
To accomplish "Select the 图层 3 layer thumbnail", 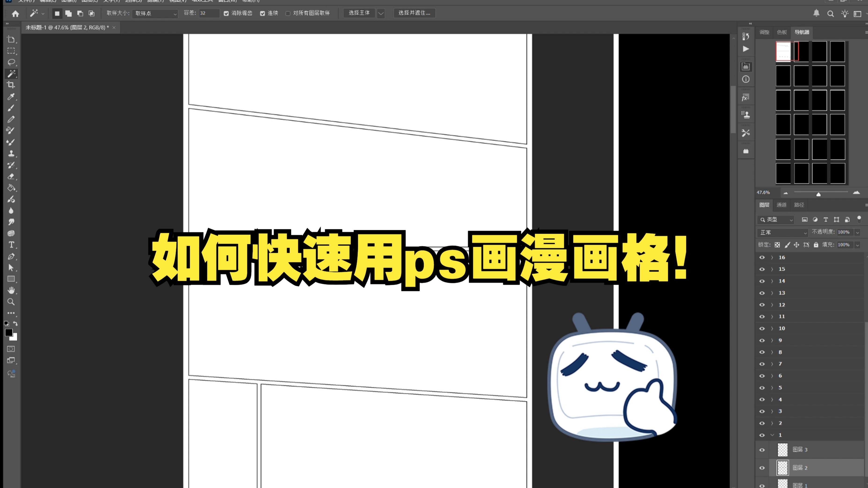I will 783,450.
